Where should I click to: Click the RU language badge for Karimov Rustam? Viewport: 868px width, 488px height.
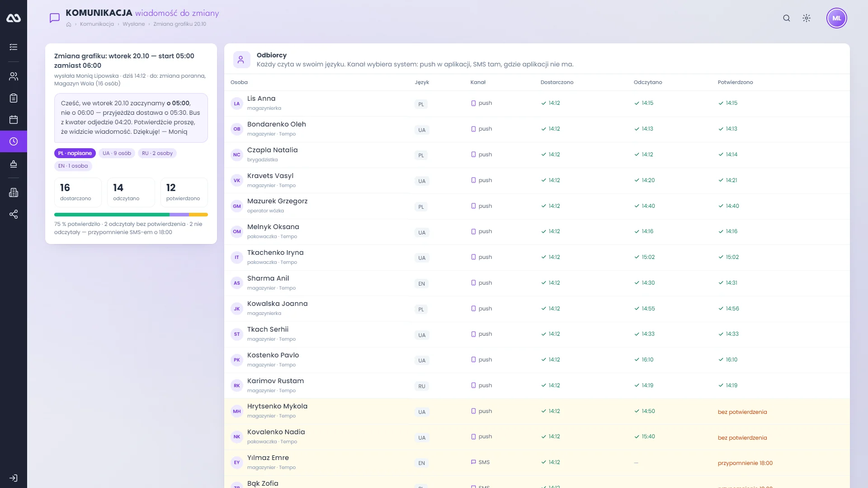[x=422, y=386]
